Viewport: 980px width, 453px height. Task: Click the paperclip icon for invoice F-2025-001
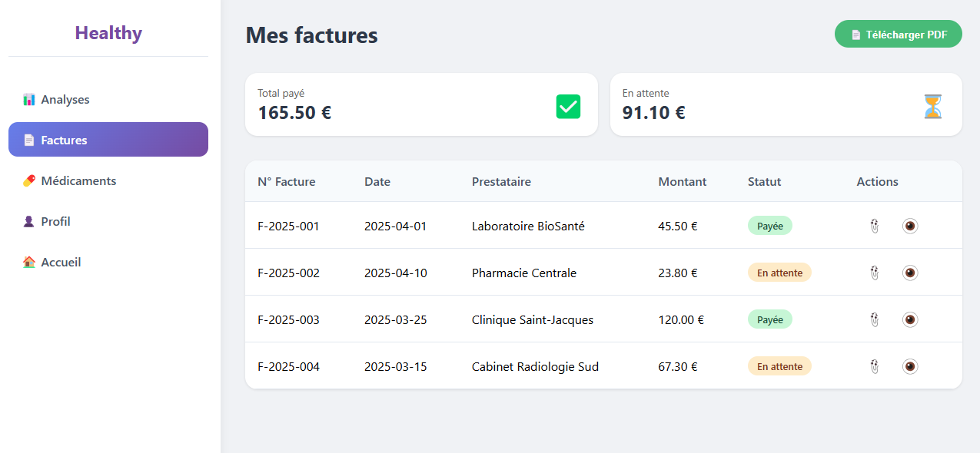[x=875, y=226]
